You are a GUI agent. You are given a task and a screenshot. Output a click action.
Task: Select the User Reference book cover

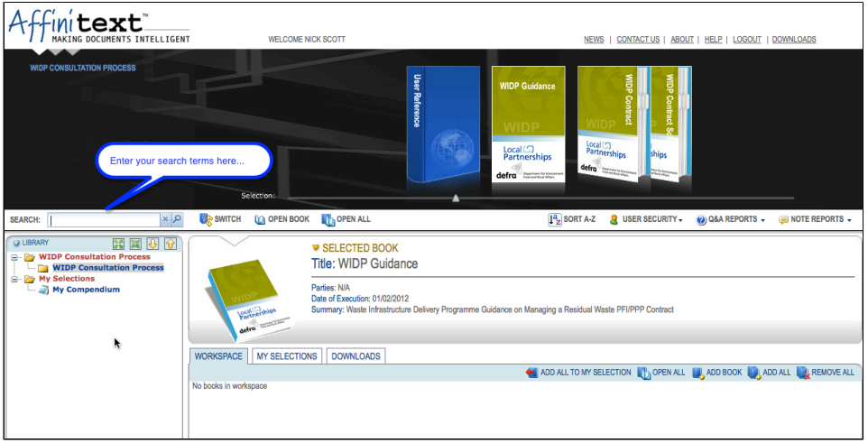click(x=442, y=125)
